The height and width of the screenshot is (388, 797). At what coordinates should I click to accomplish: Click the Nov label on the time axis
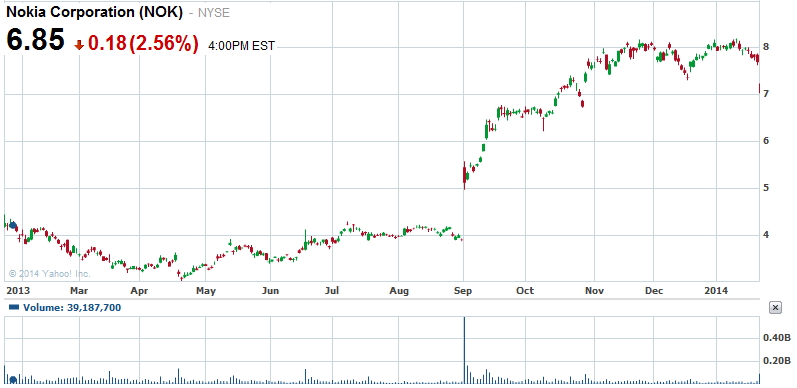click(x=594, y=291)
